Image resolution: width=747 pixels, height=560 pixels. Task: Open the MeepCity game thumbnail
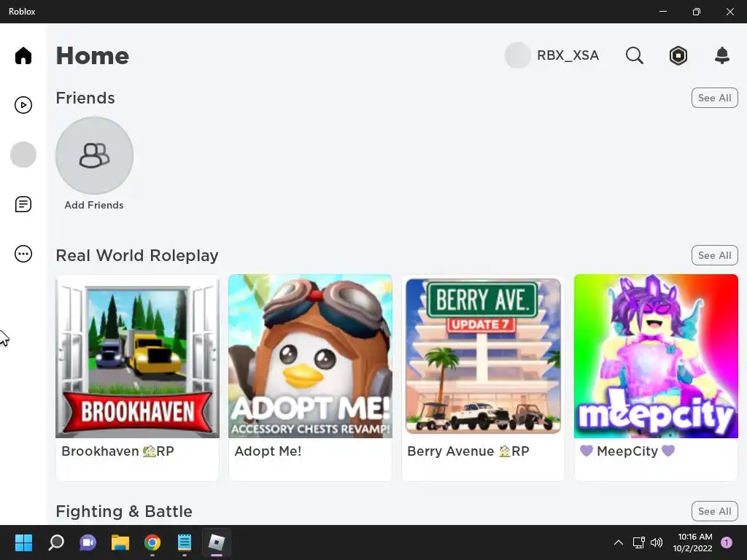pyautogui.click(x=656, y=356)
